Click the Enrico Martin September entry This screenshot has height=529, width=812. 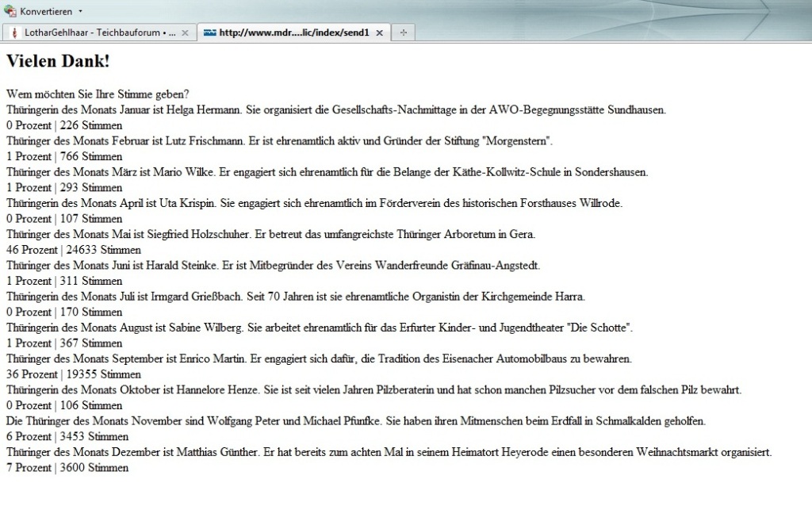coord(319,358)
